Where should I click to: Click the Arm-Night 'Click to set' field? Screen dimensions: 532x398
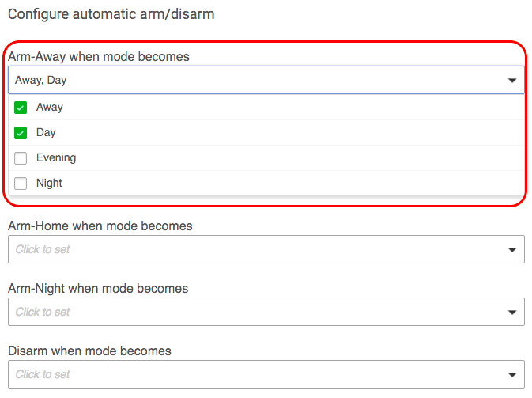tap(266, 312)
